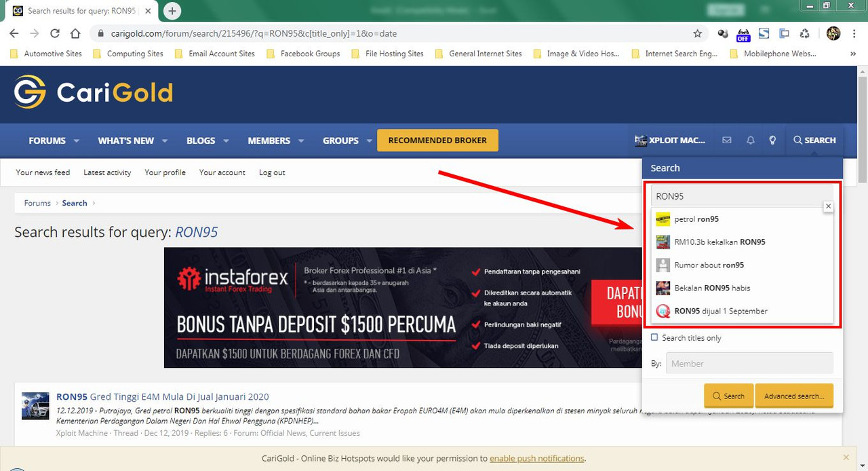Go to Your news feed
The height and width of the screenshot is (471, 868).
pos(43,172)
